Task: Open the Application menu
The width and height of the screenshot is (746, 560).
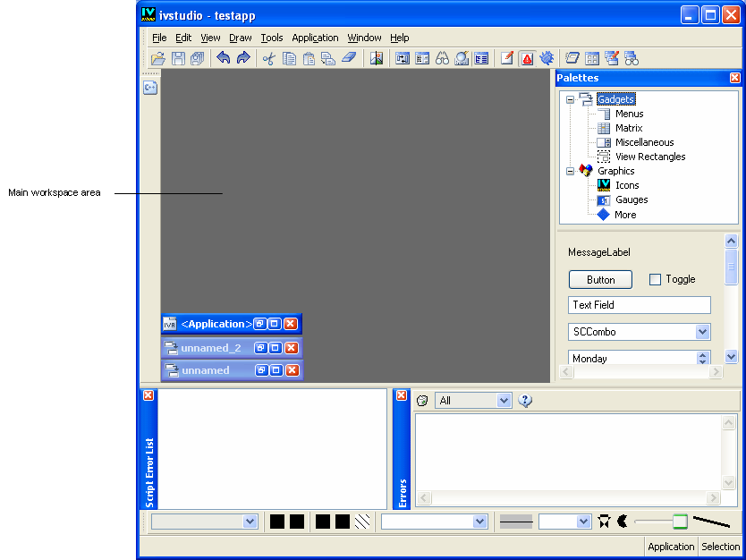Action: 315,38
